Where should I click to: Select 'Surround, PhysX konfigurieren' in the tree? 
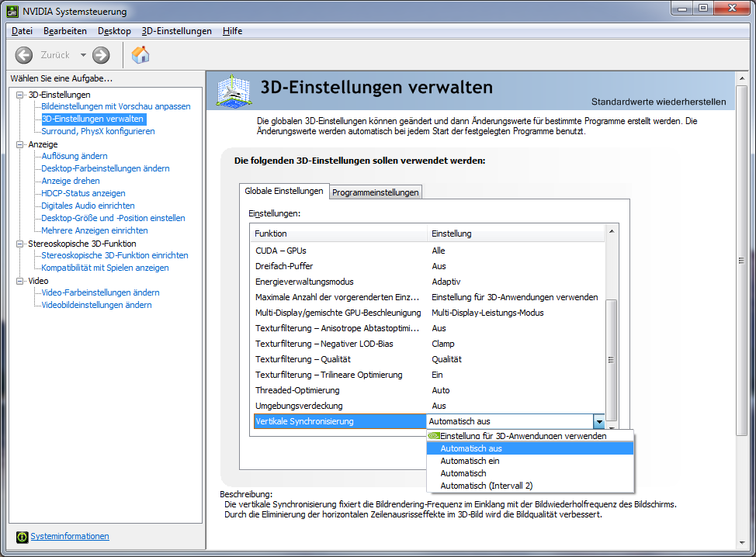click(x=98, y=131)
